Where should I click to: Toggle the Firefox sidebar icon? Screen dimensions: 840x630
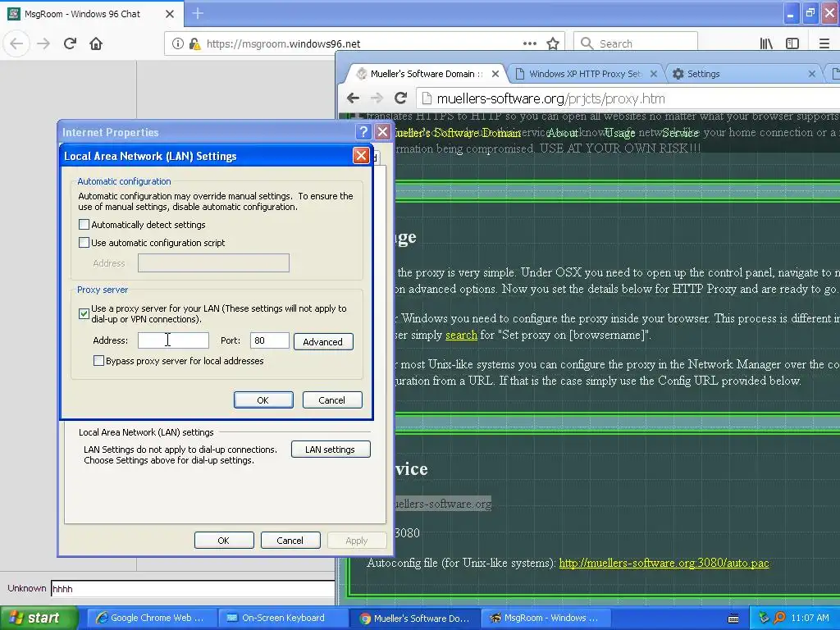click(792, 43)
